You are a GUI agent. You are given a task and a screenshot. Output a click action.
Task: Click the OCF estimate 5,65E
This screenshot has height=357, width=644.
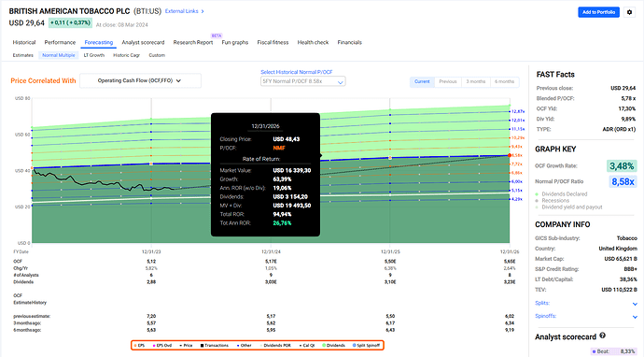[x=510, y=262]
